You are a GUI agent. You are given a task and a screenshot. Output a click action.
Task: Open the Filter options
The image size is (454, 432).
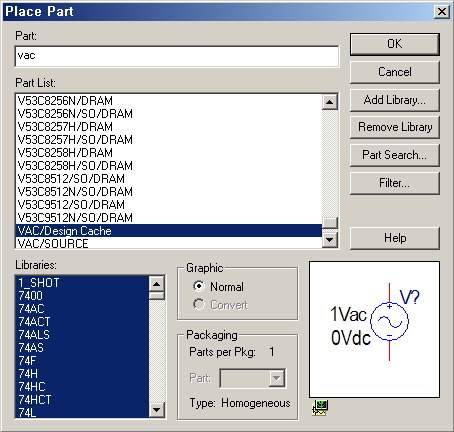coord(395,183)
